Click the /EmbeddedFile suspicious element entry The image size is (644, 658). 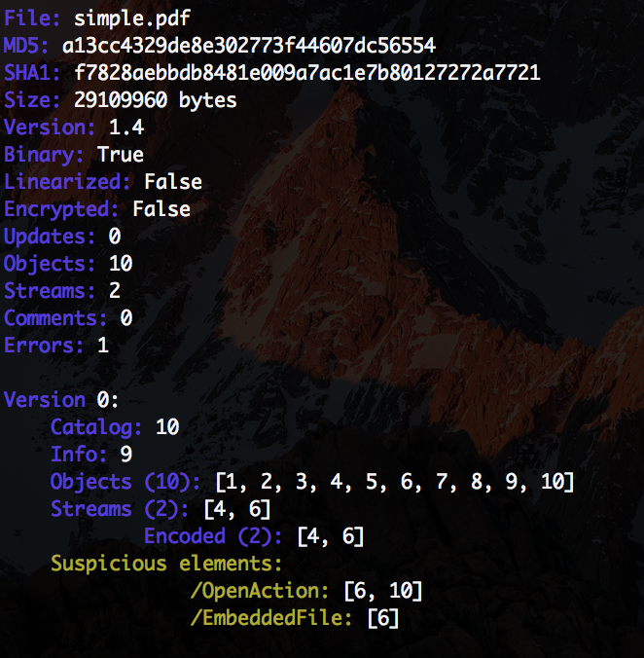pos(295,618)
